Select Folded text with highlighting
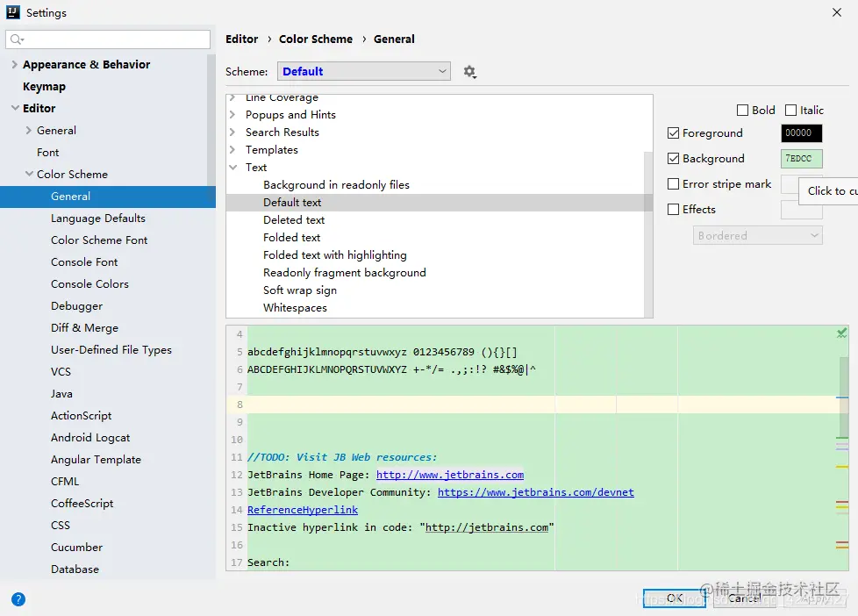This screenshot has height=616, width=858. 335,254
